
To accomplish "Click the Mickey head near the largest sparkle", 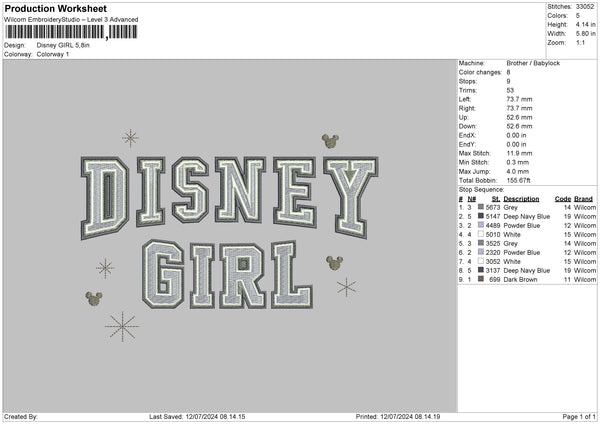I will click(95, 297).
